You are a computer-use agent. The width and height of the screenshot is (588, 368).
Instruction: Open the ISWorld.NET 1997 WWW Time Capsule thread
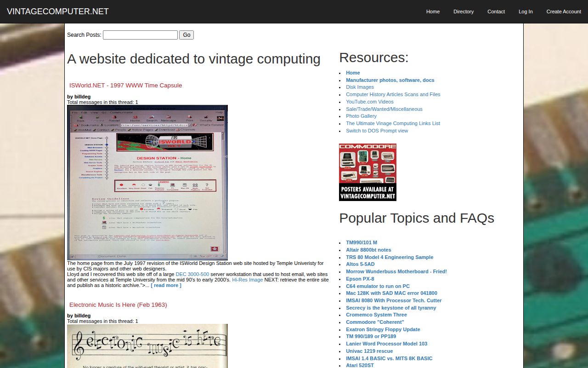[x=125, y=85]
